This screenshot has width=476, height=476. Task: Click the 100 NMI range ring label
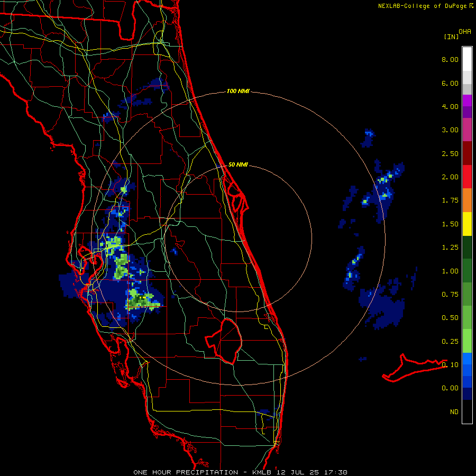[238, 91]
